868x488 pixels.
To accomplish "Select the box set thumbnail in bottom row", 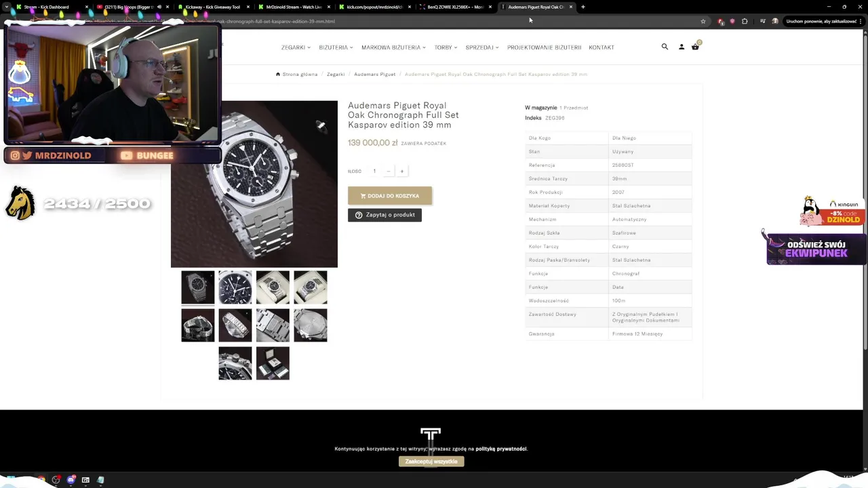I will pos(273,363).
